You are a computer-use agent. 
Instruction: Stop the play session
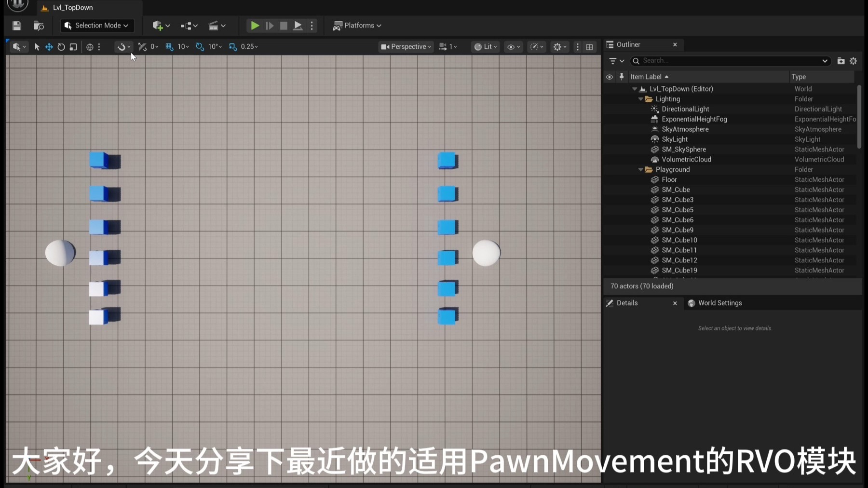coord(284,26)
